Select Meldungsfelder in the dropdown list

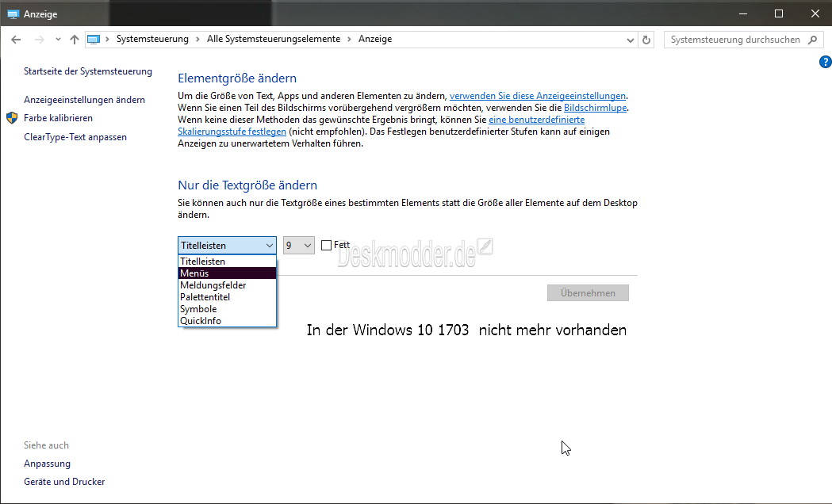click(227, 285)
